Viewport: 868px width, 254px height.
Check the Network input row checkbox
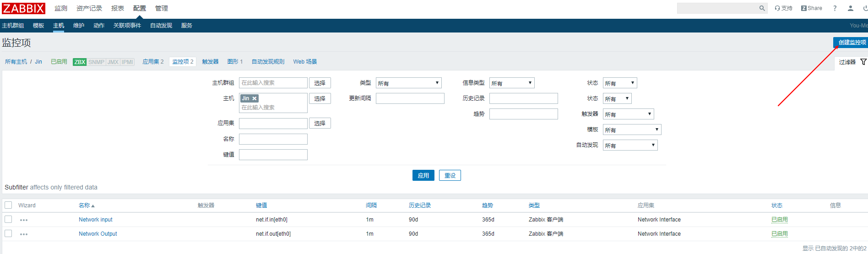coord(8,219)
